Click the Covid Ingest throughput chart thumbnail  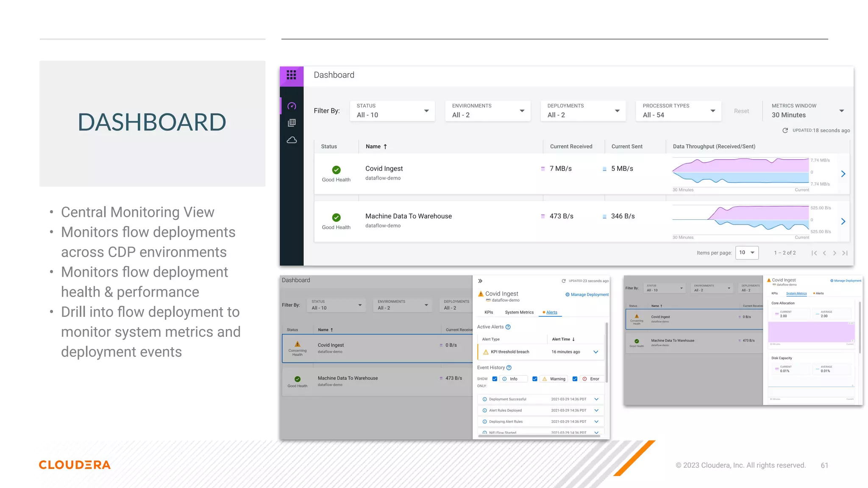[741, 172]
